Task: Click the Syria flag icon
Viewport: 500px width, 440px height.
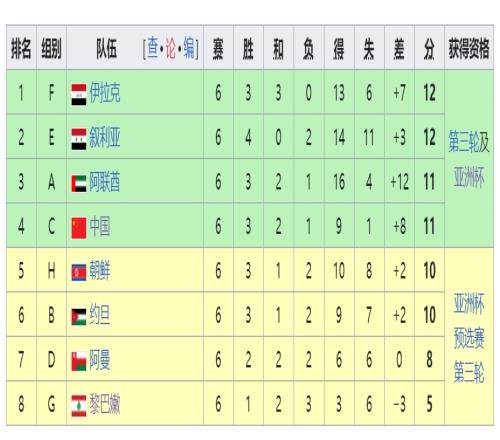Action: coord(79,139)
